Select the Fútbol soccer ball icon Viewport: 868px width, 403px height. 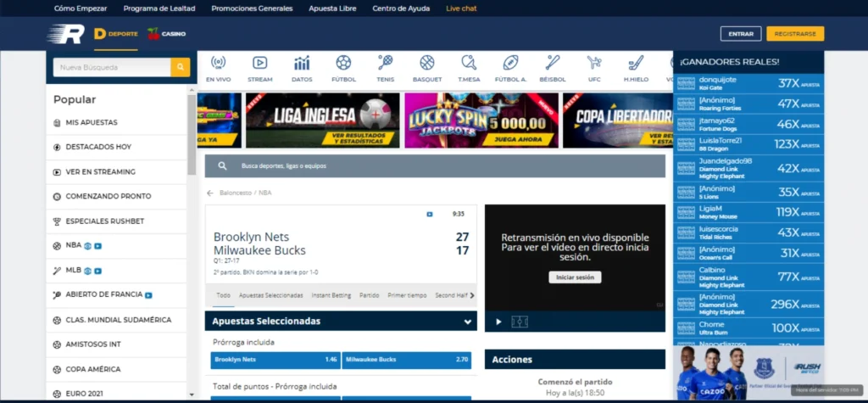[343, 64]
